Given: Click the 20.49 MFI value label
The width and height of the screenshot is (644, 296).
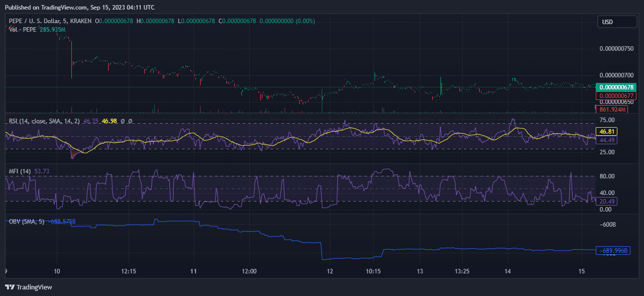Looking at the screenshot, I should [x=606, y=201].
